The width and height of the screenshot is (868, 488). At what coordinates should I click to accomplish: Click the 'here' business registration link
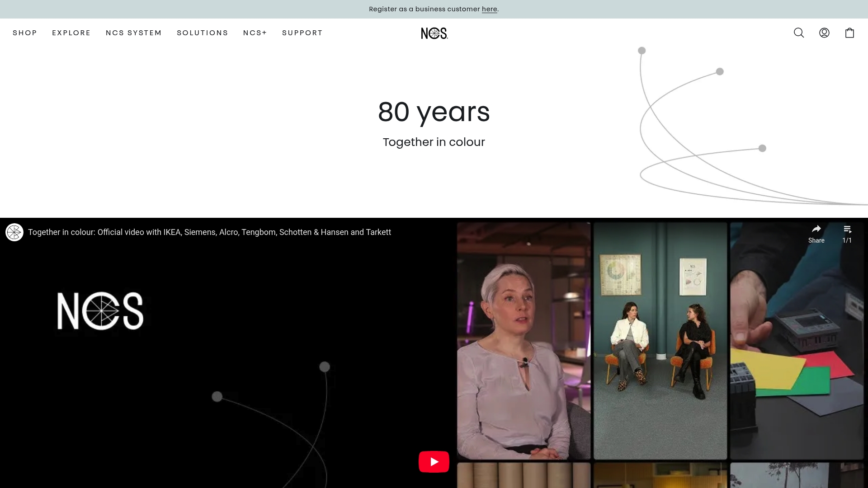tap(489, 9)
